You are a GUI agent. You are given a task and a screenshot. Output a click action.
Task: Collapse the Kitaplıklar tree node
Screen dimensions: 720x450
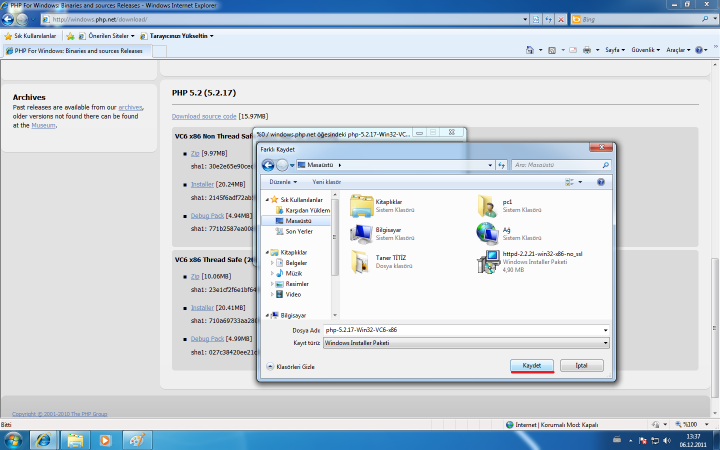point(267,252)
